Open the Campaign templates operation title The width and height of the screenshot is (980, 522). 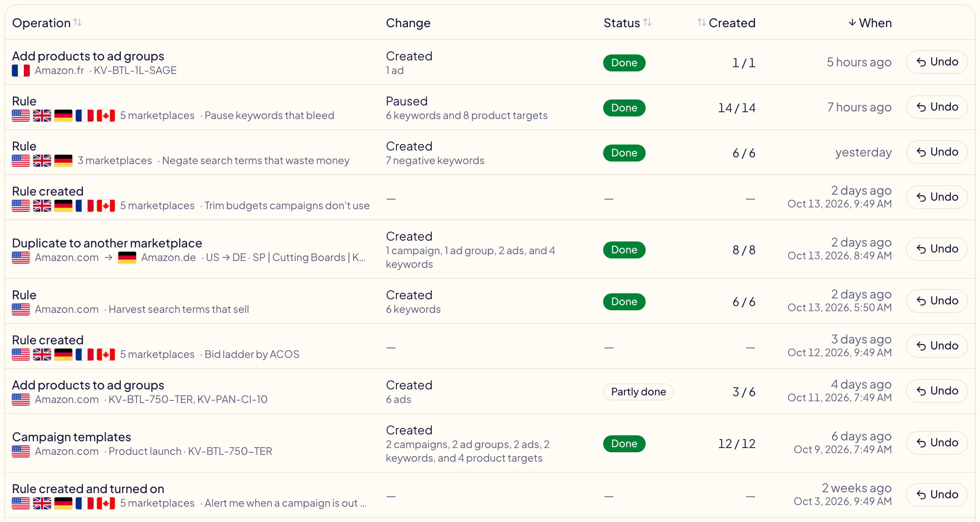pos(71,437)
